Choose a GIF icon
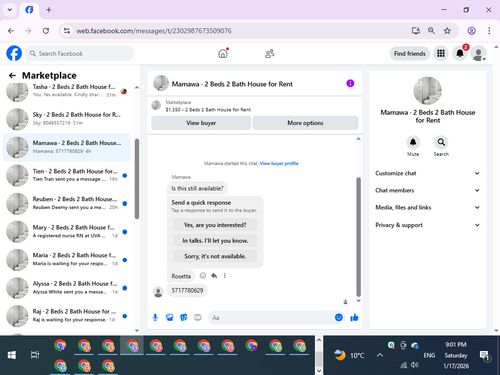The height and width of the screenshot is (375, 500). (x=198, y=317)
